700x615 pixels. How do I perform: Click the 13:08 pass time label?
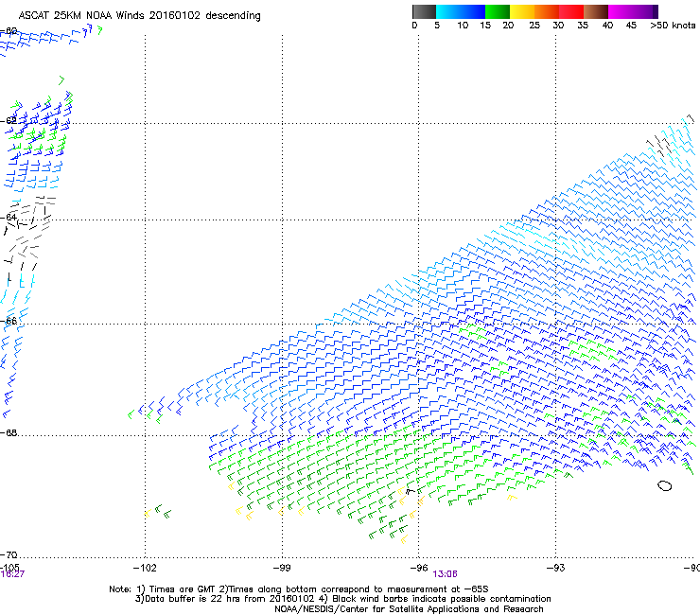point(445,574)
